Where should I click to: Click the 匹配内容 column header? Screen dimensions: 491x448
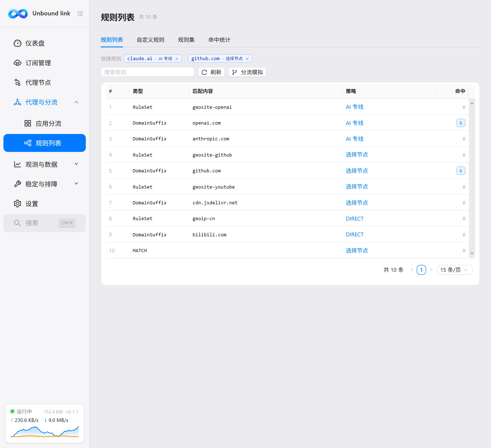[203, 91]
